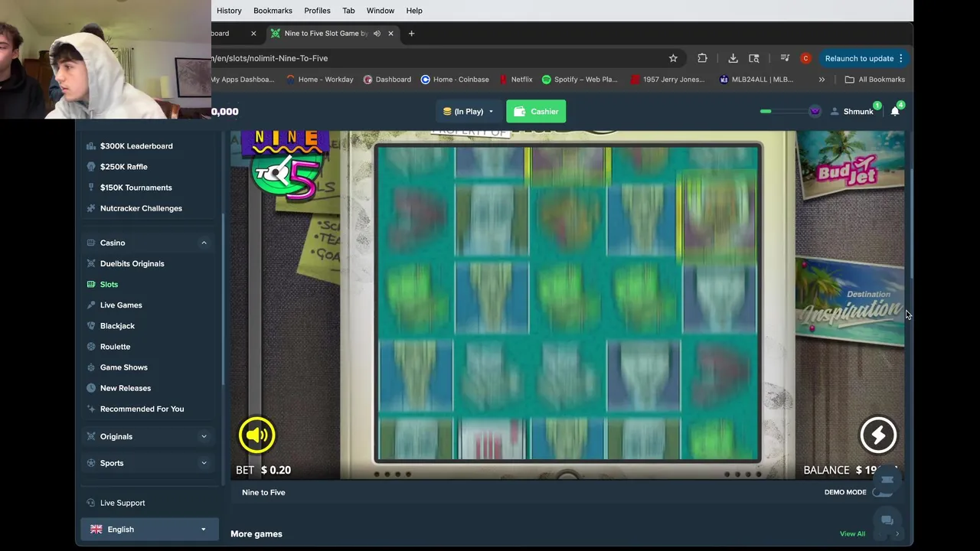Screen dimensions: 980x551
Task: Close the first browser tab ending in 'board'
Action: click(x=253, y=34)
